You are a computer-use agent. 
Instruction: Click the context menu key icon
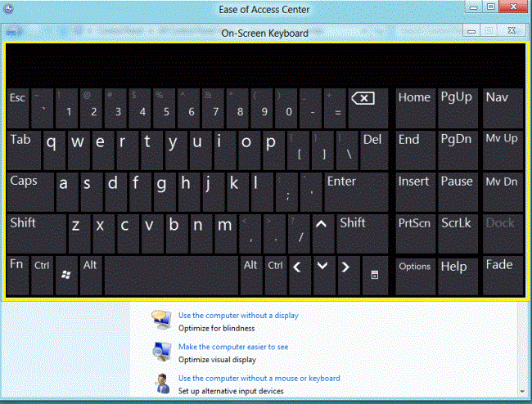[375, 275]
